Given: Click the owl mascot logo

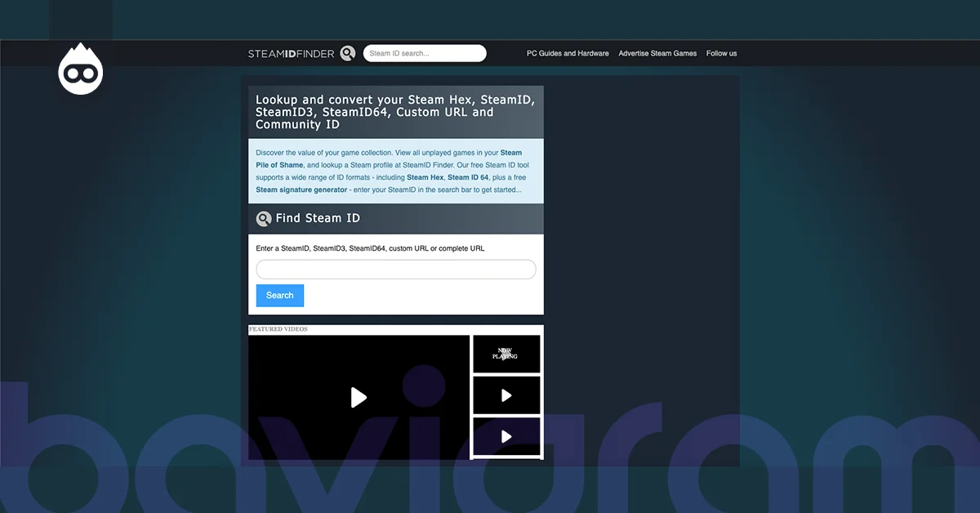Looking at the screenshot, I should coord(81,69).
